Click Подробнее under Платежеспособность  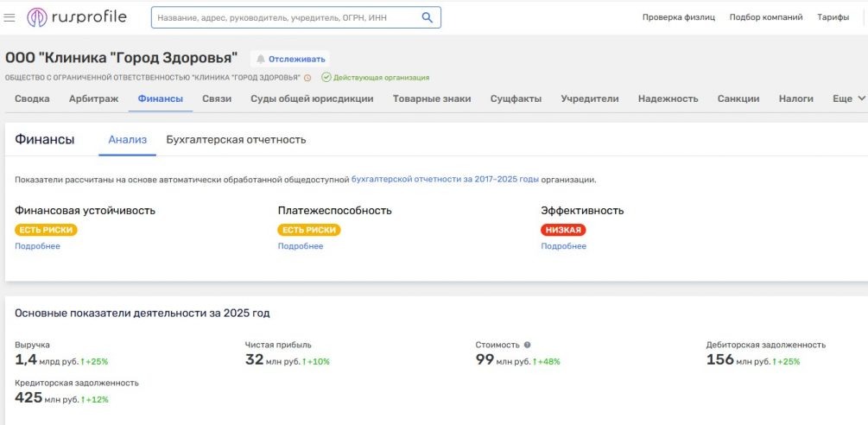301,246
